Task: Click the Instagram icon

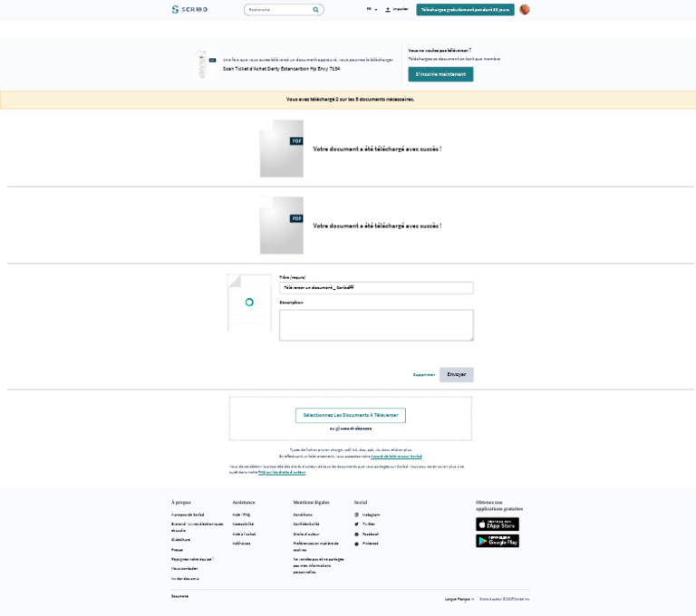Action: 356,515
